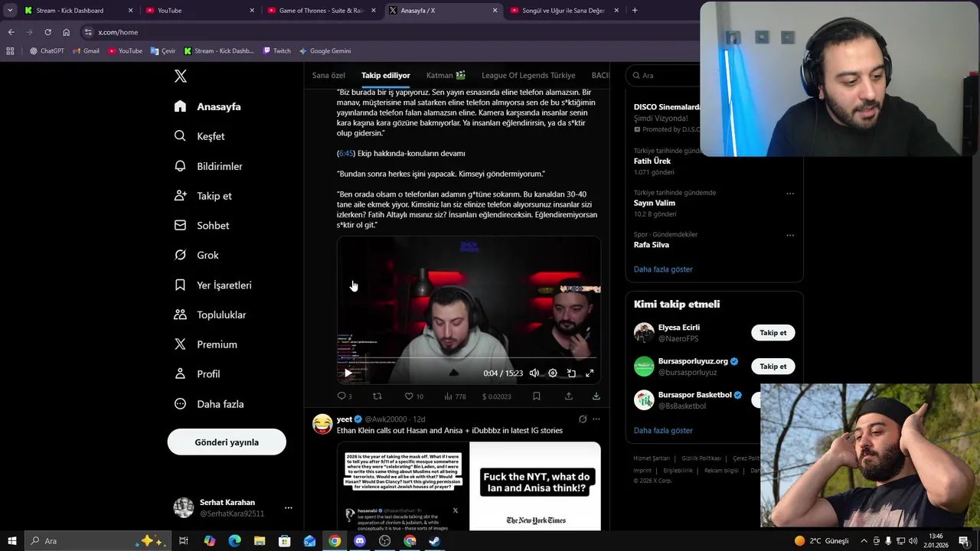
Task: Open Yer İşaretleri bookmarks
Action: pyautogui.click(x=213, y=285)
